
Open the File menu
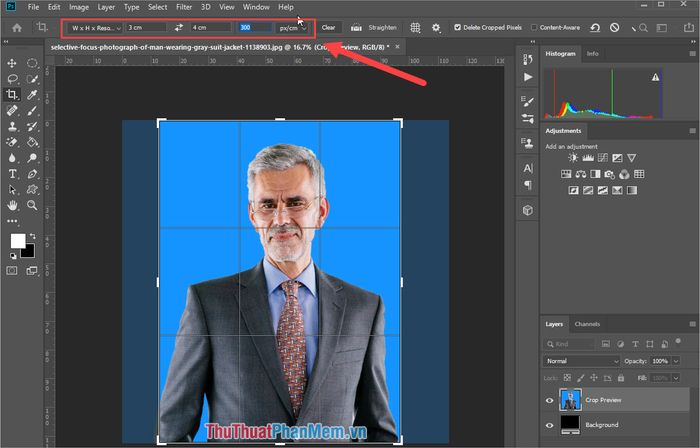[x=33, y=7]
